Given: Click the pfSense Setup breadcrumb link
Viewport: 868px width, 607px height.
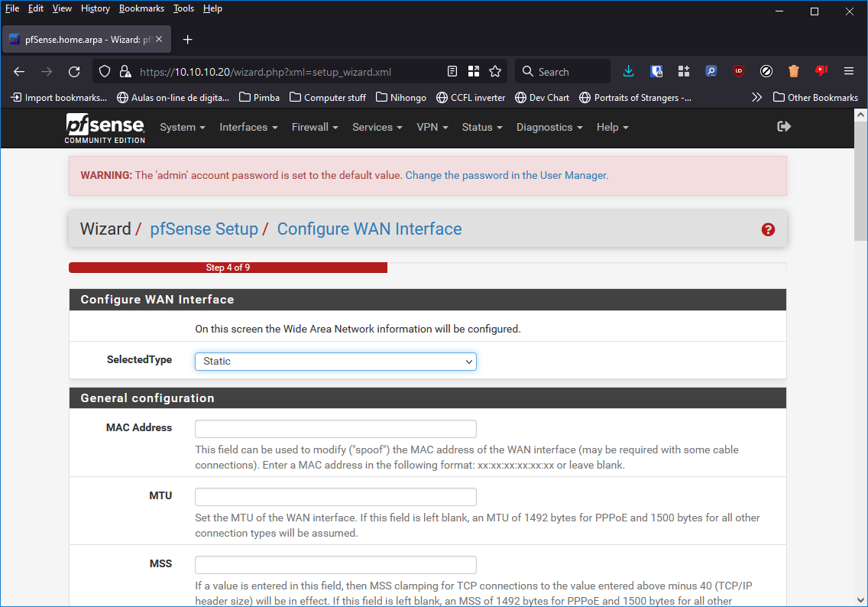Looking at the screenshot, I should 204,229.
